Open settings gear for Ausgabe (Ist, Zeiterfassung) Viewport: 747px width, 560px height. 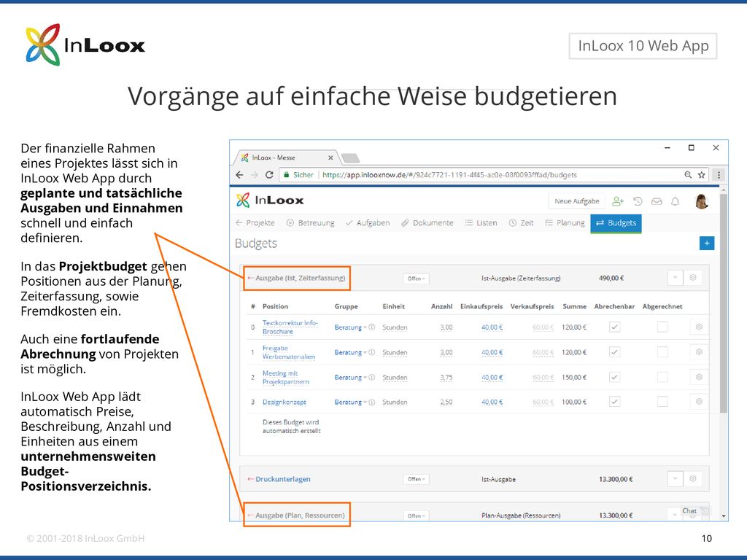click(x=693, y=278)
